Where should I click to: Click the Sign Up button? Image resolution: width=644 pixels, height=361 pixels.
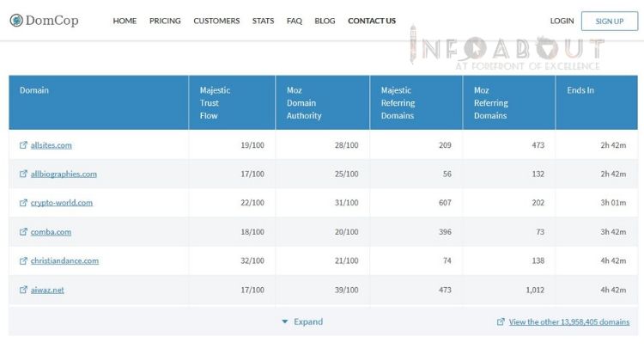pyautogui.click(x=610, y=21)
